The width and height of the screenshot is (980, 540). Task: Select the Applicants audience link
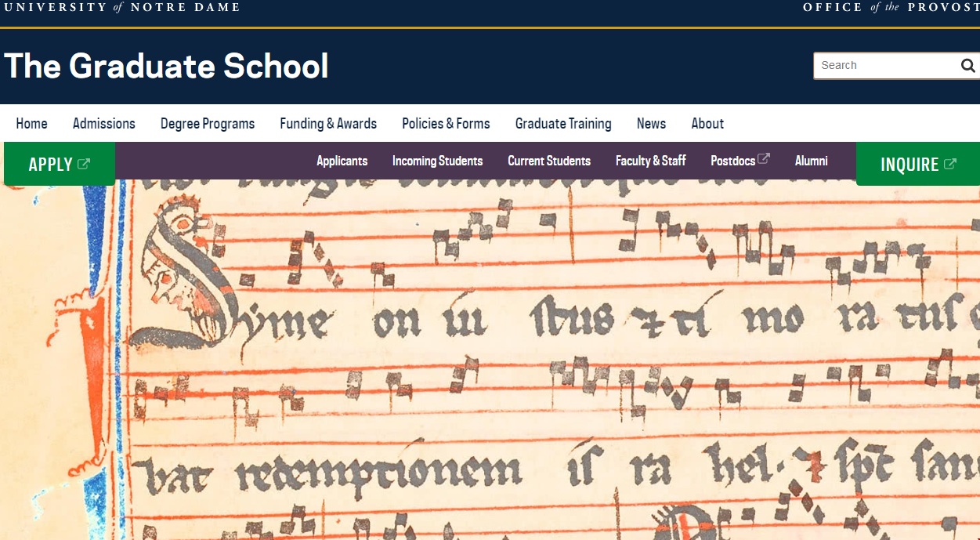pyautogui.click(x=342, y=161)
